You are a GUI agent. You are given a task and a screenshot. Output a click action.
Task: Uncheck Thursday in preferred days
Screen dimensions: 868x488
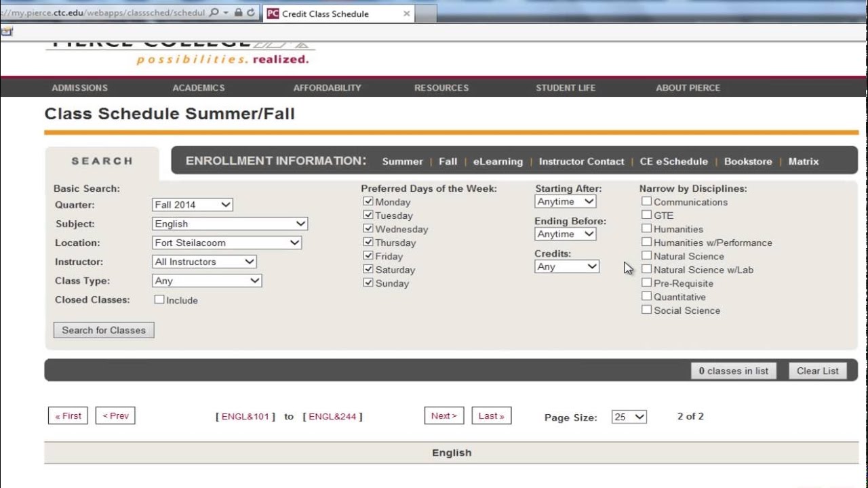[368, 242]
